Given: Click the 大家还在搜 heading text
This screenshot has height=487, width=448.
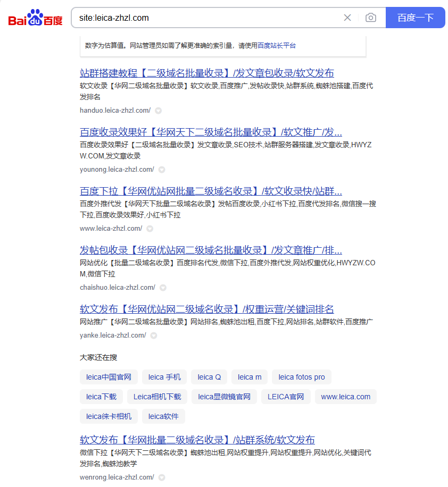Looking at the screenshot, I should pyautogui.click(x=98, y=357).
